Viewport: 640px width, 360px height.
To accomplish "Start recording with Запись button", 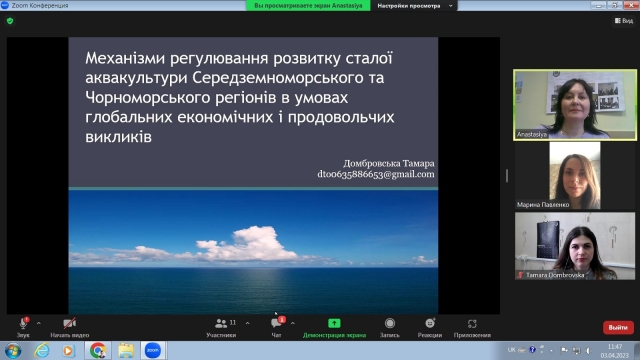I will pyautogui.click(x=390, y=328).
